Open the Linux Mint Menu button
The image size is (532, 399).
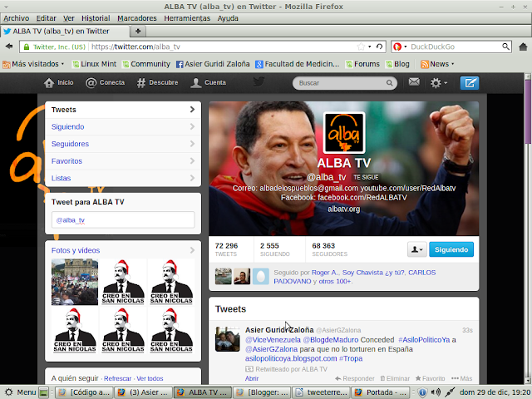pyautogui.click(x=20, y=392)
